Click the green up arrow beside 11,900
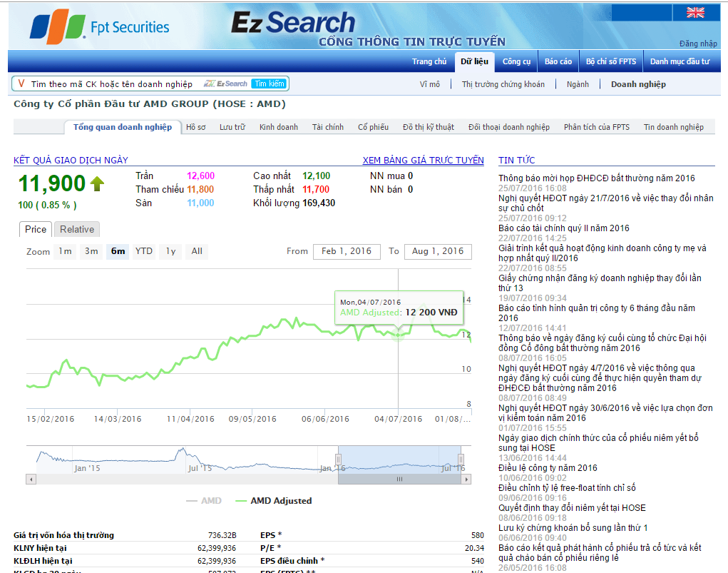728x573 pixels. coord(97,183)
